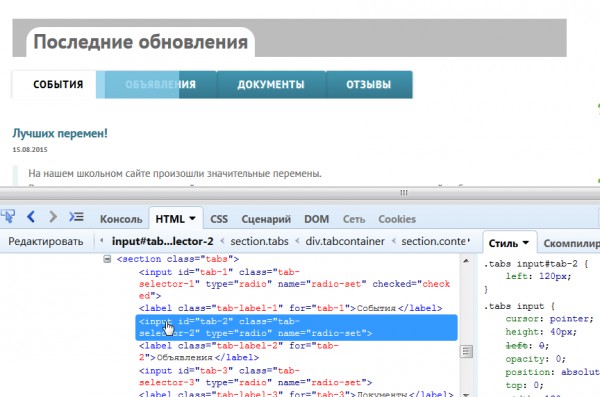Go back with the blue left arrow
The height and width of the screenshot is (397, 600).
[x=31, y=217]
